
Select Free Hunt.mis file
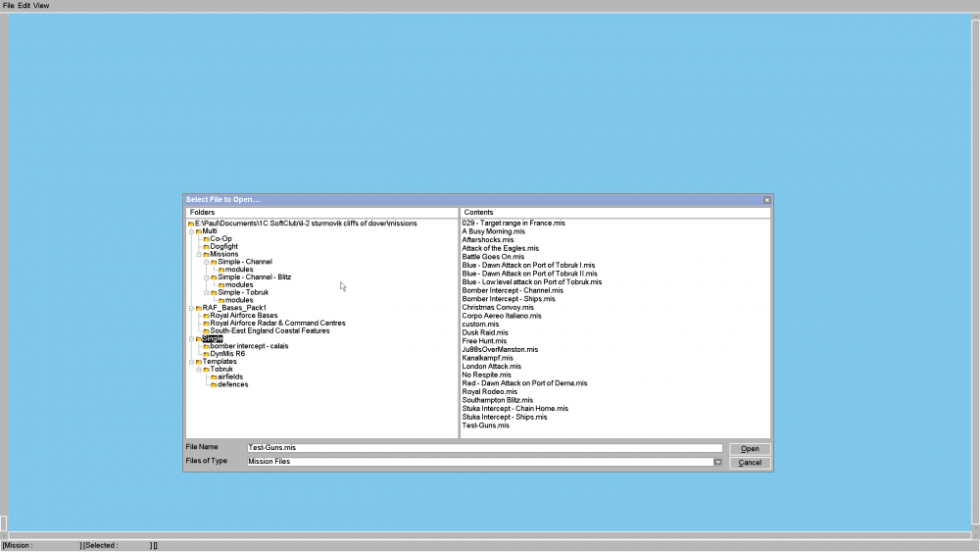pyautogui.click(x=484, y=341)
